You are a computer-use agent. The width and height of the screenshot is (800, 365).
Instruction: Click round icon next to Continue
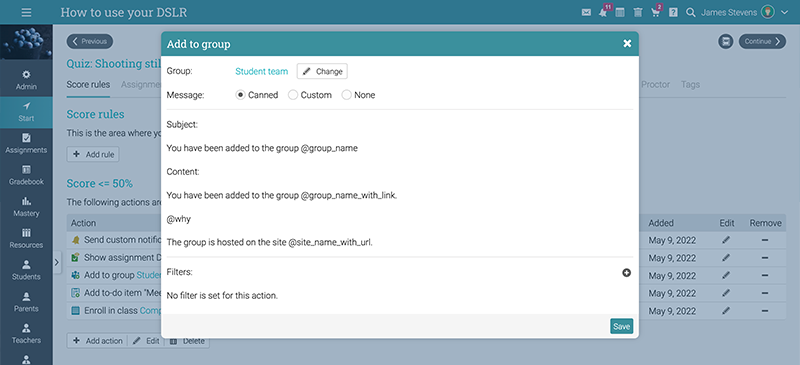(x=726, y=41)
